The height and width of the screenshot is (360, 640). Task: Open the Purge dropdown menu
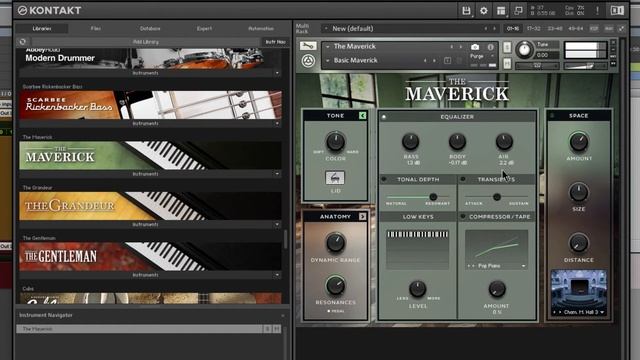(x=482, y=56)
